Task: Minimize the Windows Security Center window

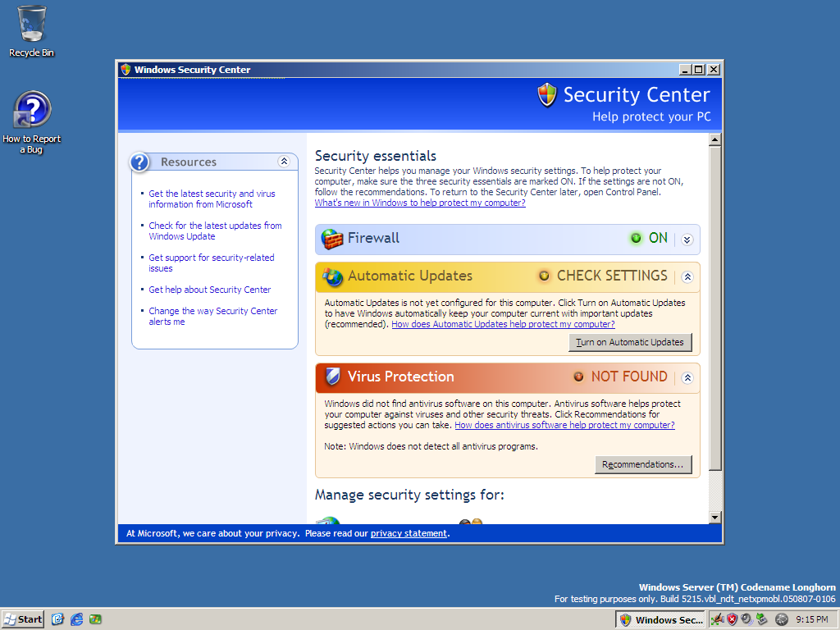Action: point(685,70)
